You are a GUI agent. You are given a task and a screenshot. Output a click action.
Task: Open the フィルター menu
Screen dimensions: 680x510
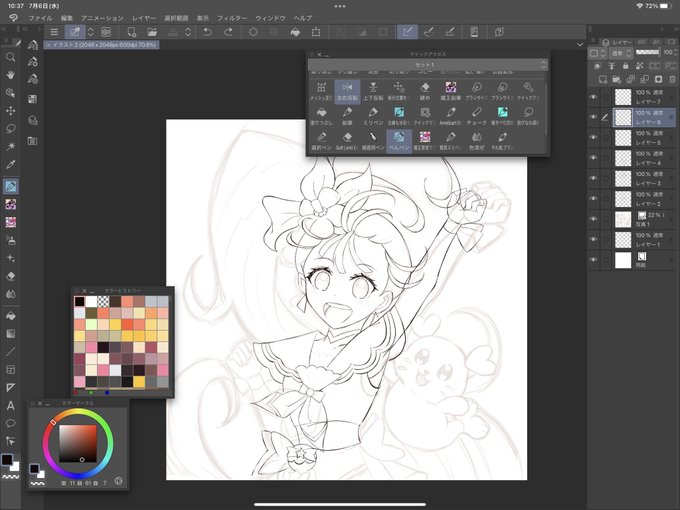[232, 18]
